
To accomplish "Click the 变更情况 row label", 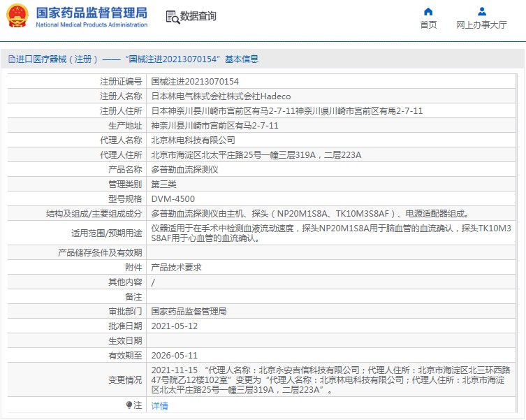I will (125, 380).
